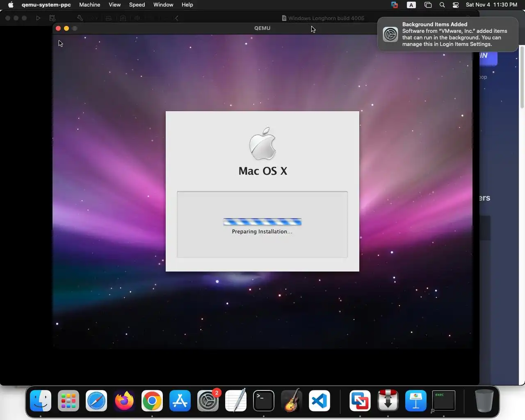Click the Apple logo in installer dialog
Image resolution: width=525 pixels, height=420 pixels.
[262, 144]
